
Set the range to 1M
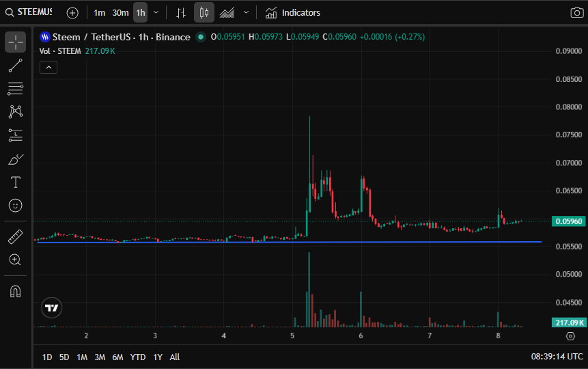(82, 357)
